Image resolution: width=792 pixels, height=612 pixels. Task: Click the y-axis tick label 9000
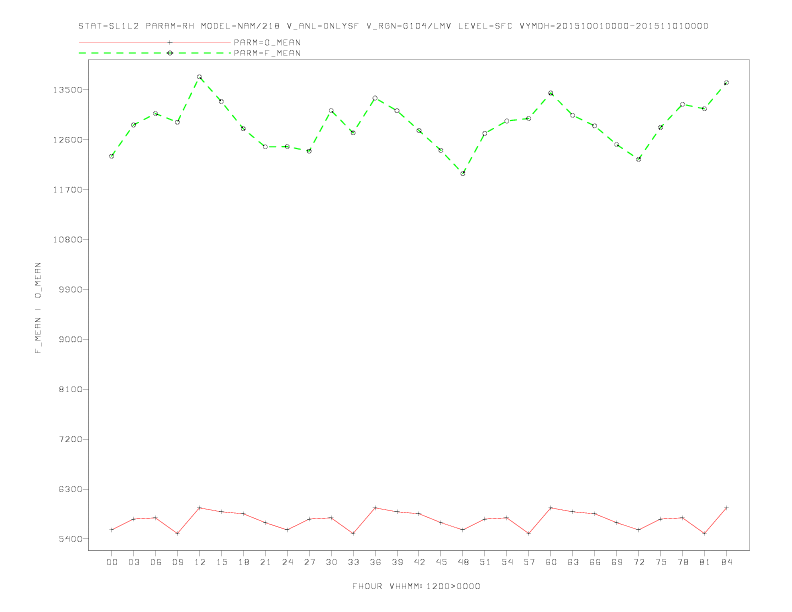point(70,339)
